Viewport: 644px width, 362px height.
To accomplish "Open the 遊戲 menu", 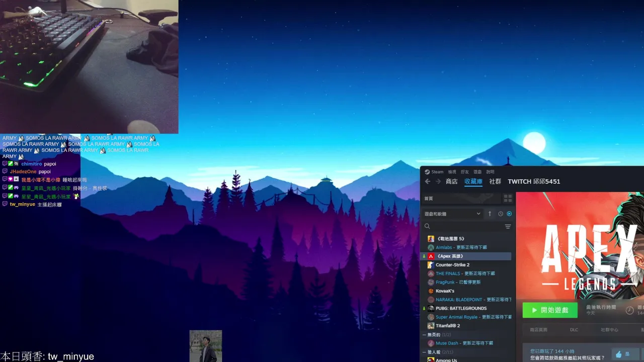I will coord(477,172).
